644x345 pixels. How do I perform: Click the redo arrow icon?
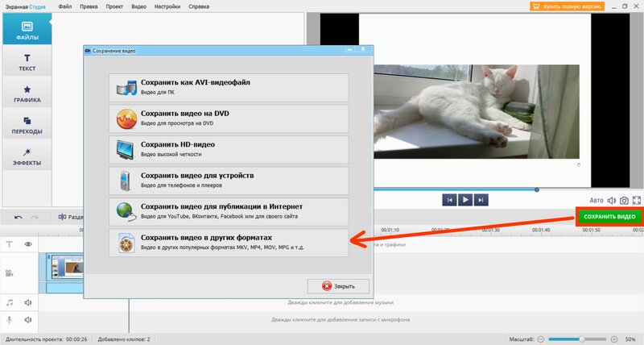(35, 217)
